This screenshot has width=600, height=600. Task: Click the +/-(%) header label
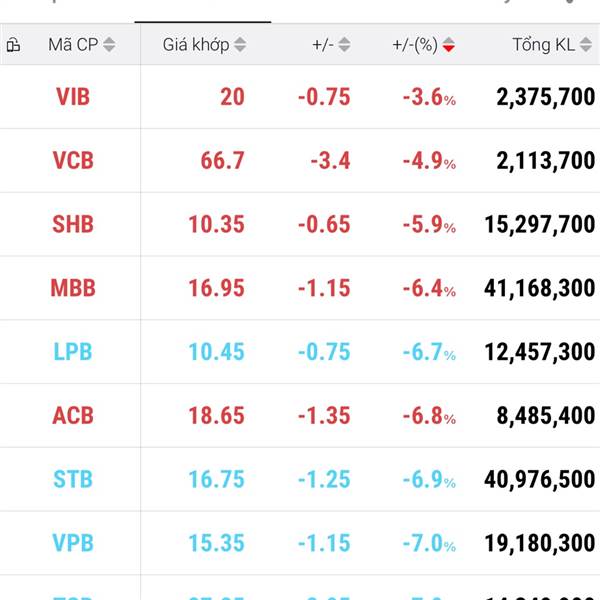(415, 45)
